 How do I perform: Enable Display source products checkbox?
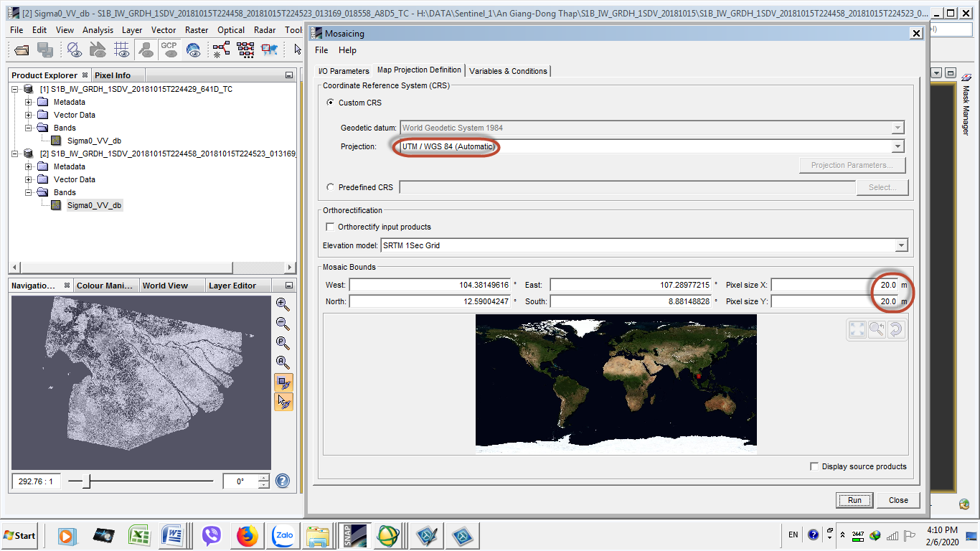[814, 466]
